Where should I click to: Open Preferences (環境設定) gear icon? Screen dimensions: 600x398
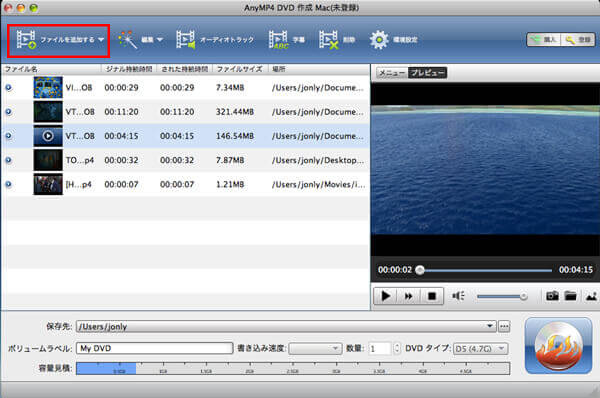point(379,40)
